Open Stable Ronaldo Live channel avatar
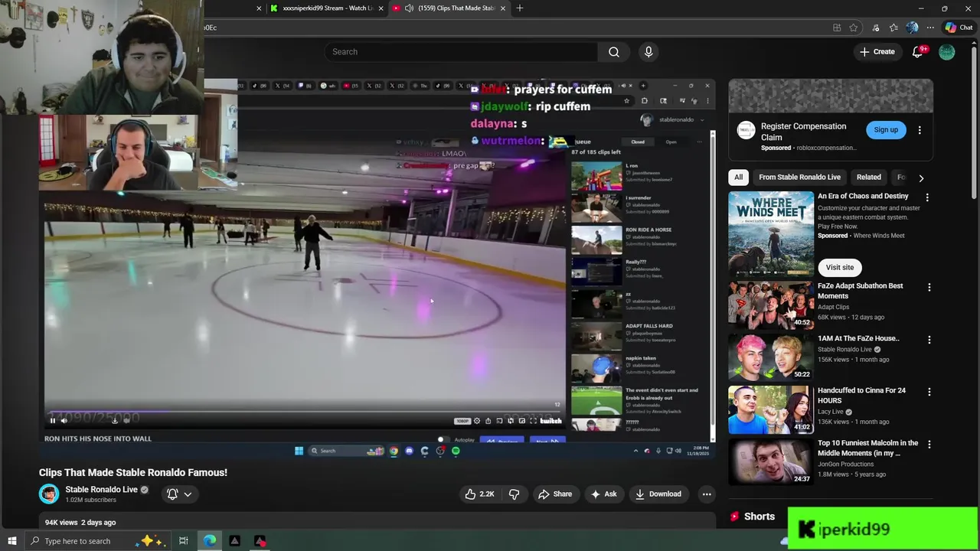 (x=49, y=494)
